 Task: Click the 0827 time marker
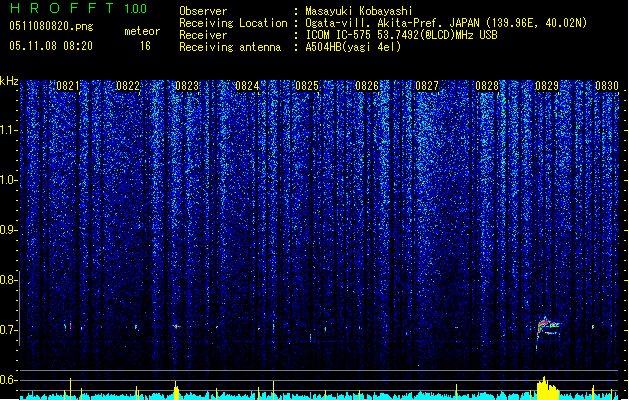(427, 86)
